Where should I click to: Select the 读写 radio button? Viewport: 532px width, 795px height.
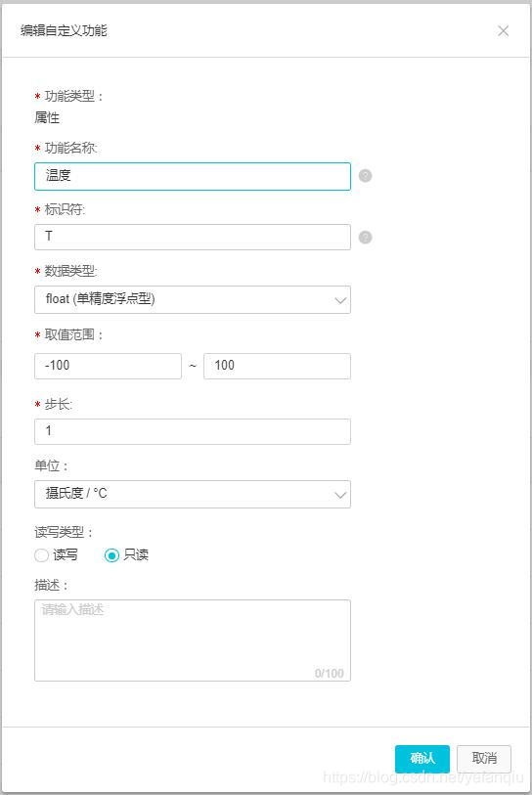click(42, 555)
